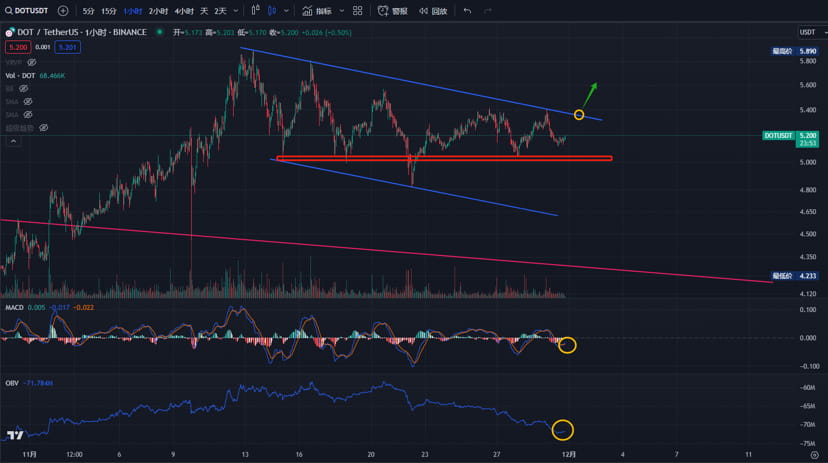Open the chart style dropdown arrow

pyautogui.click(x=286, y=11)
